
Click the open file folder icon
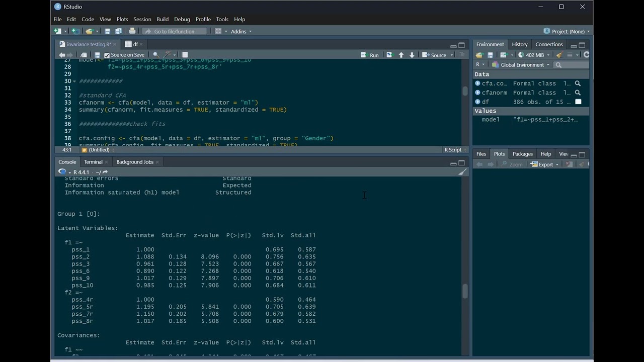89,31
